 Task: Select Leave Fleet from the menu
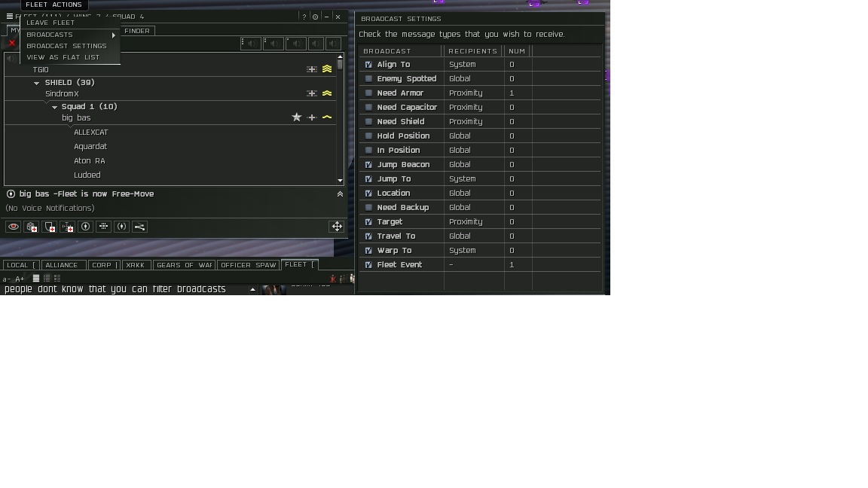tap(50, 23)
